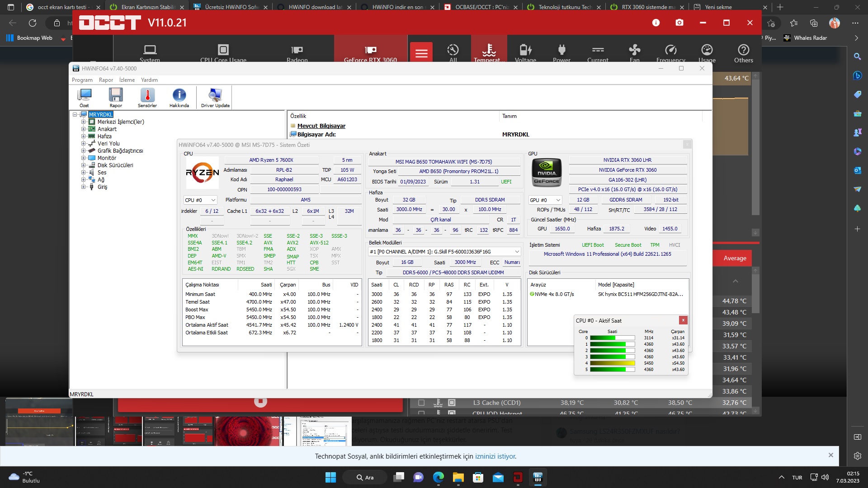Open the Driver Update toolbar icon
This screenshot has width=868, height=488.
click(x=215, y=97)
